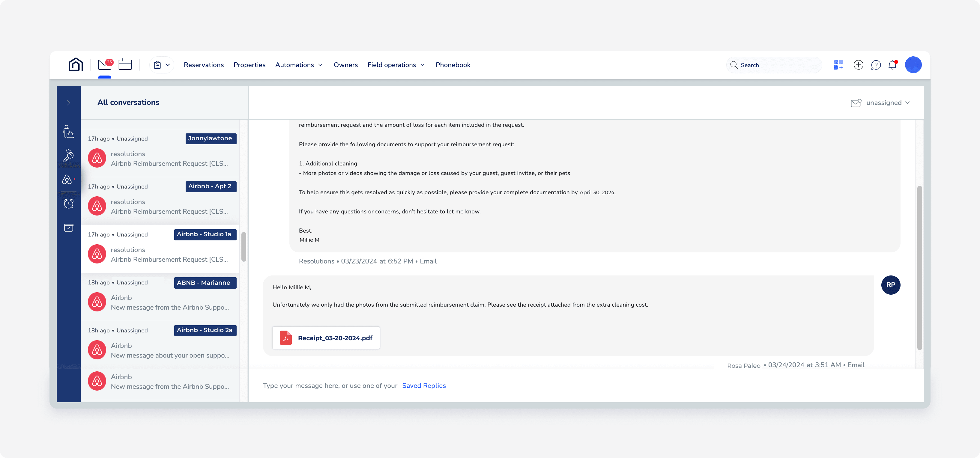Open the archive box sidebar icon

pyautogui.click(x=68, y=228)
